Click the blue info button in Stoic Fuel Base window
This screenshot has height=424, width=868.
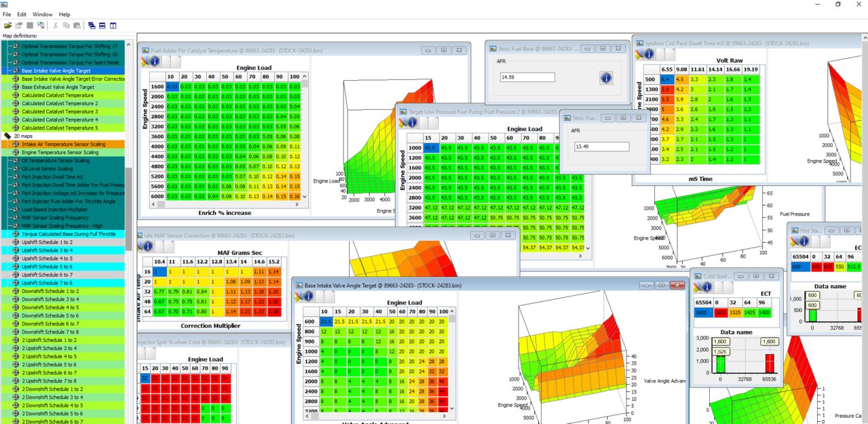point(606,78)
